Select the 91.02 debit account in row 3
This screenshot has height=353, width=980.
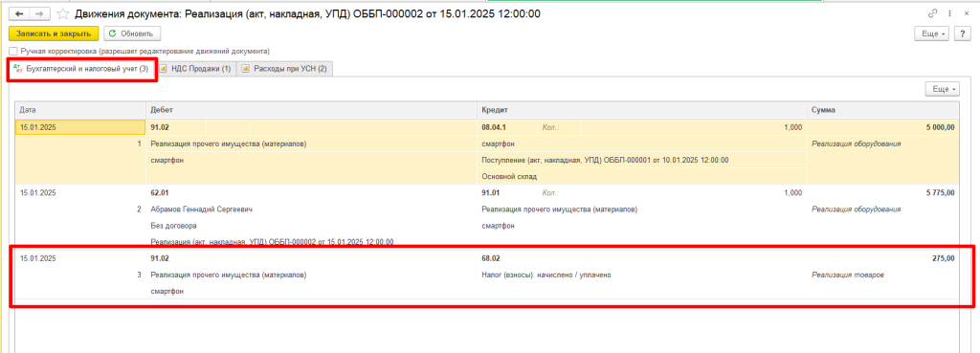(x=161, y=258)
